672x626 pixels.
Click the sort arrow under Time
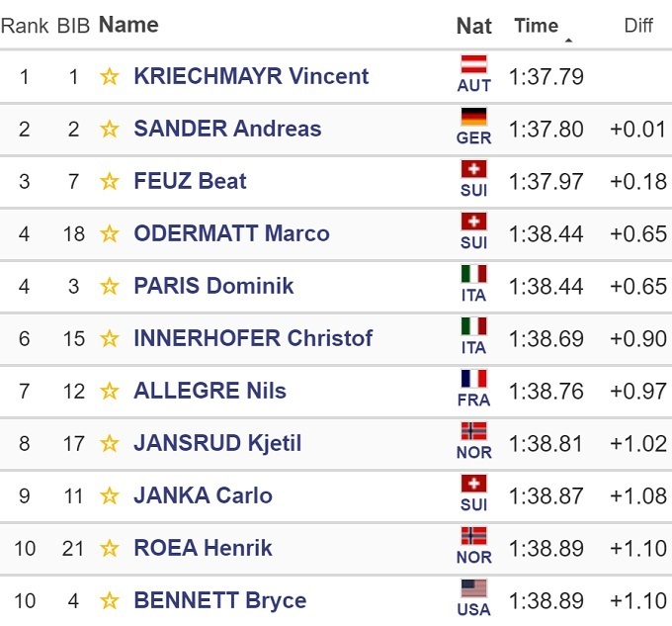568,41
